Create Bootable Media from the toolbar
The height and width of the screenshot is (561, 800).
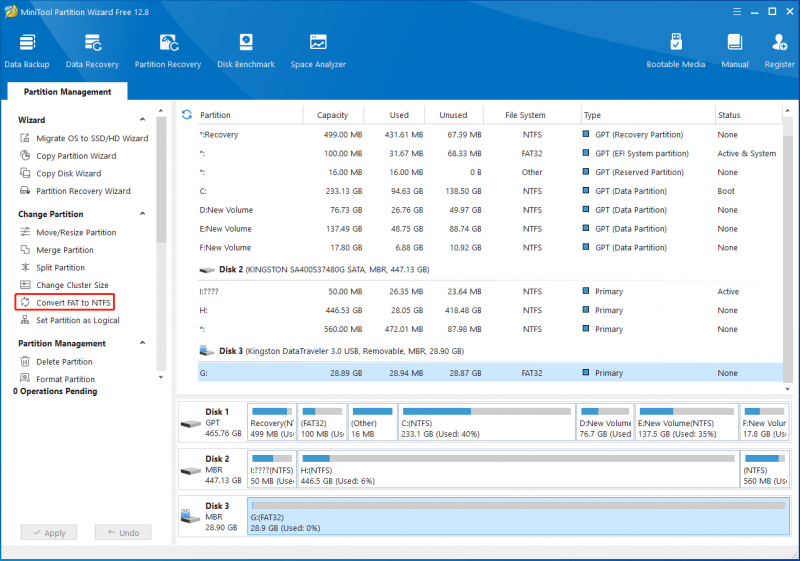coord(676,50)
